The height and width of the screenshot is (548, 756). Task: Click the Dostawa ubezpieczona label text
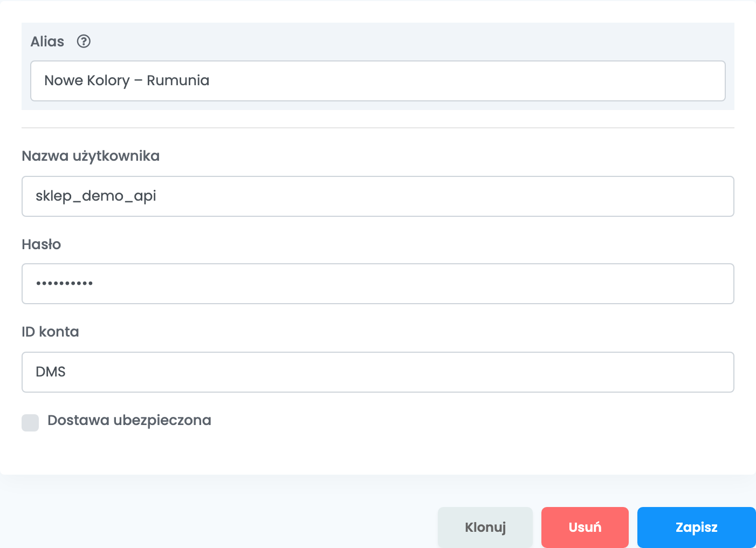click(x=129, y=420)
